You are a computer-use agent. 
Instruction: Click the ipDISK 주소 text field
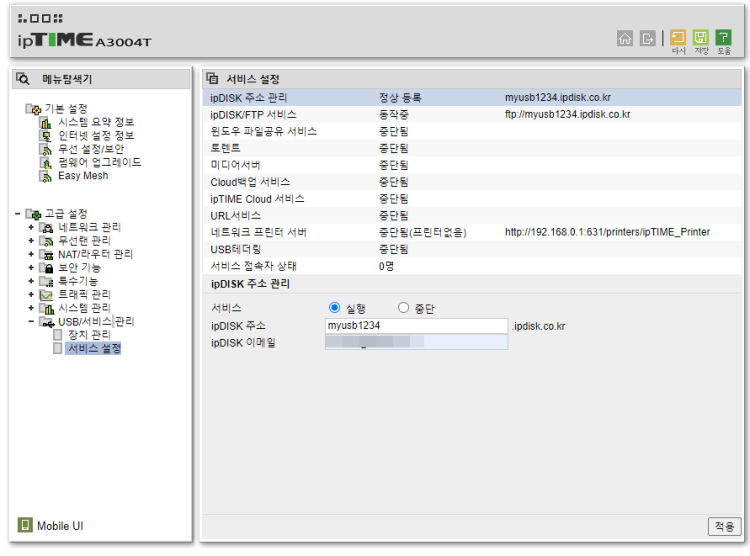pos(417,326)
